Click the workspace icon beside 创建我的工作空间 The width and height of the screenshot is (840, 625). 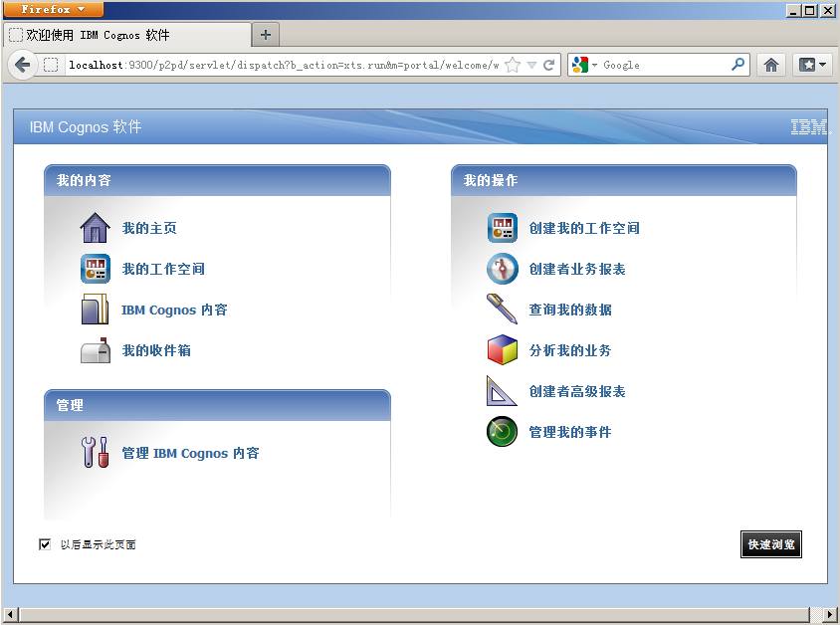pos(502,228)
